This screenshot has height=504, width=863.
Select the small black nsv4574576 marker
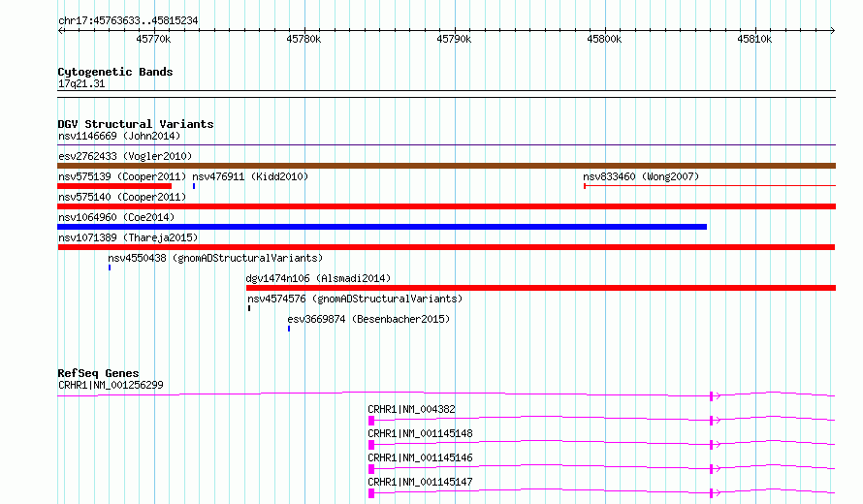point(249,308)
